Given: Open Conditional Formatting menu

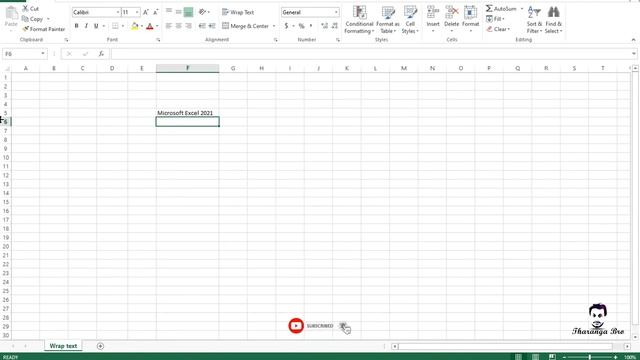Looking at the screenshot, I should coord(359,20).
